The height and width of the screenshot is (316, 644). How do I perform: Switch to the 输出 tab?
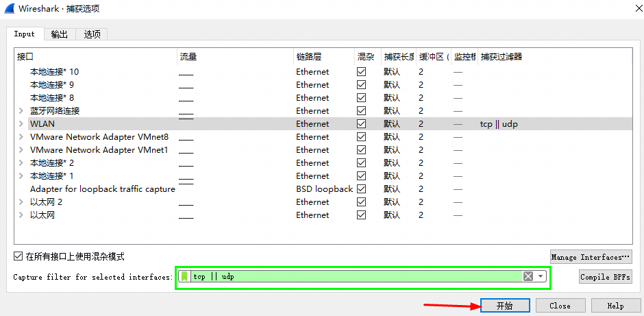pyautogui.click(x=60, y=34)
